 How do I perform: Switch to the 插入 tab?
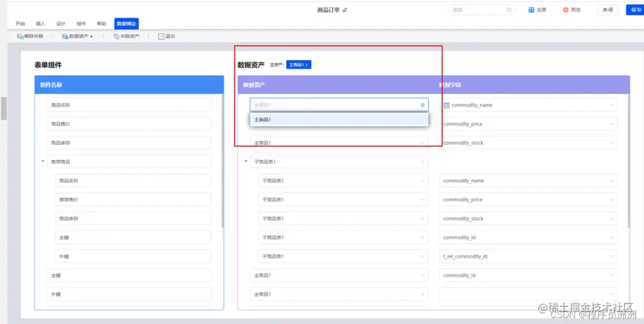coord(41,24)
